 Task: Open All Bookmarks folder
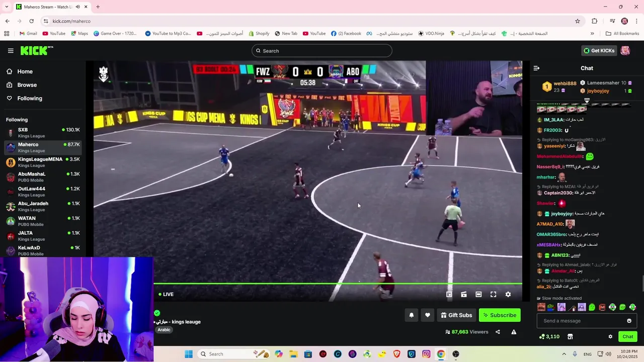(x=622, y=34)
